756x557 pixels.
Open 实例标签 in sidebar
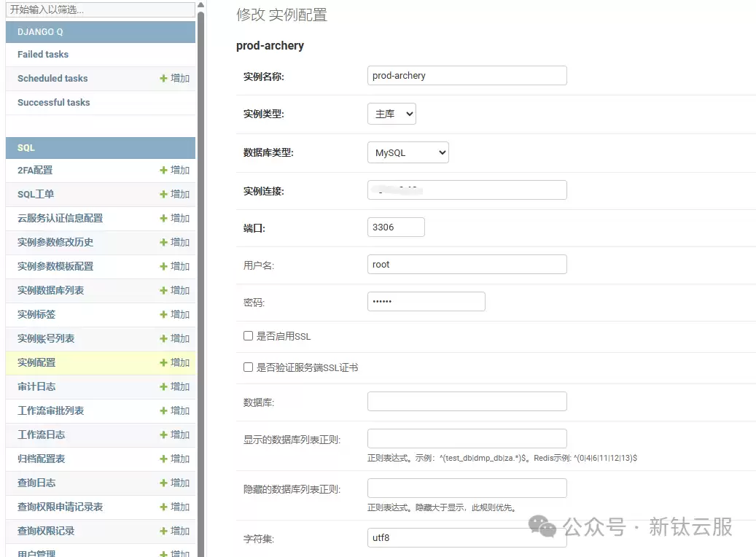click(36, 314)
